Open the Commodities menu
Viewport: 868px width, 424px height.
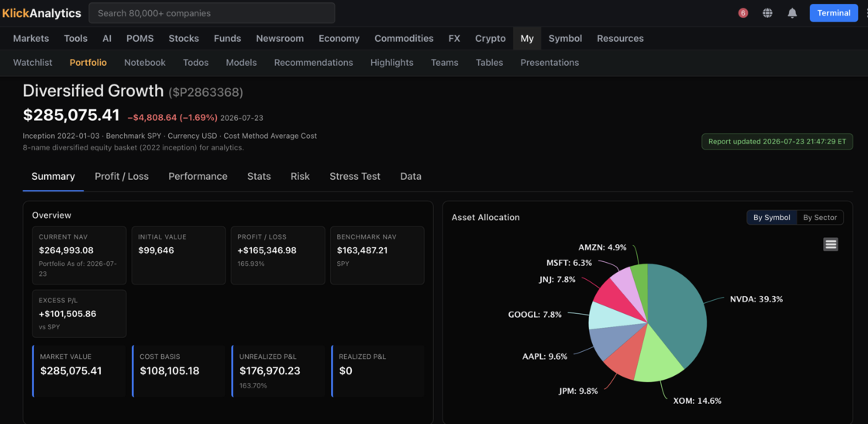(x=404, y=38)
